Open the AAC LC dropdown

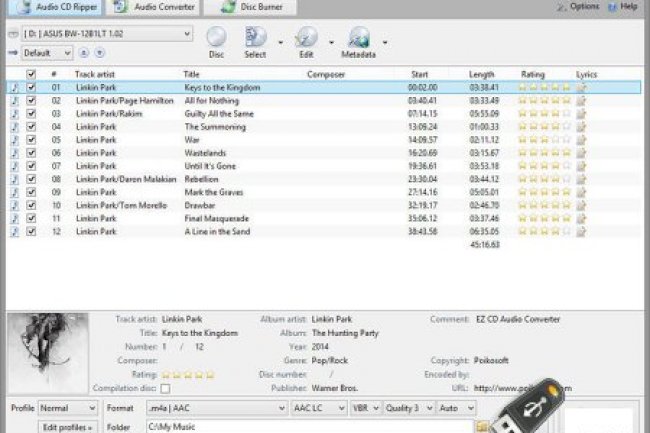pos(319,408)
